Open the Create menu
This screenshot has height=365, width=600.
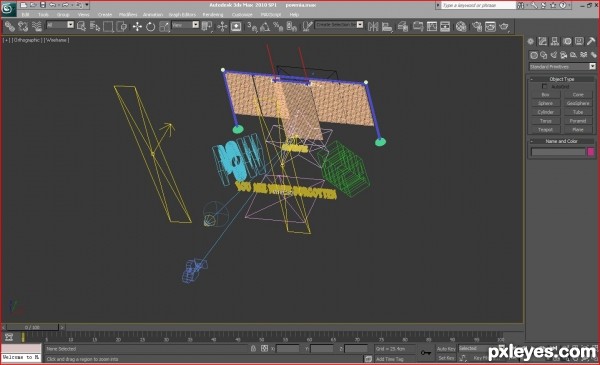104,15
